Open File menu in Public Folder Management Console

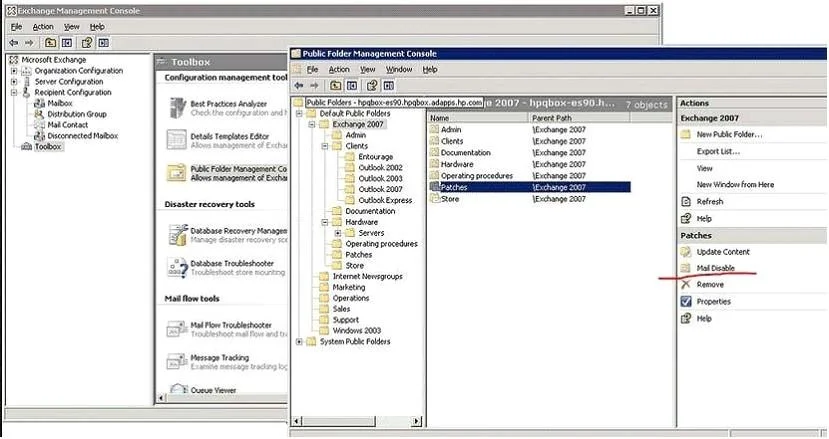(312, 69)
